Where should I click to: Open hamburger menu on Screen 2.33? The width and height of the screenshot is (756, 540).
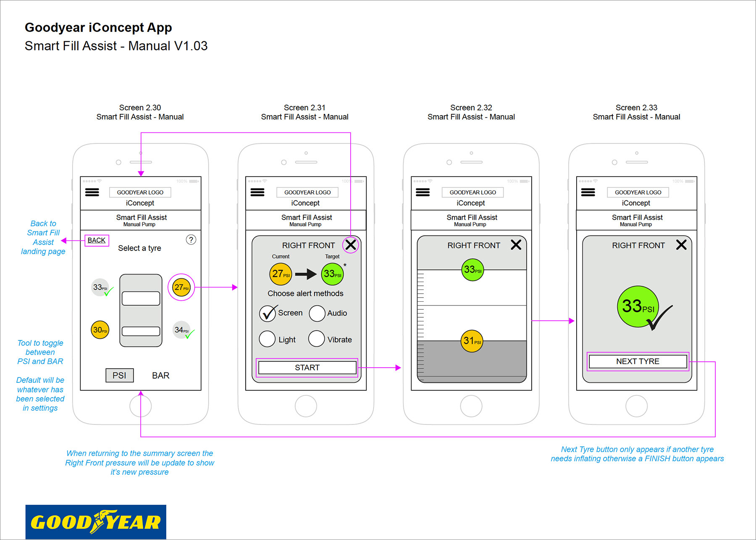pyautogui.click(x=588, y=192)
